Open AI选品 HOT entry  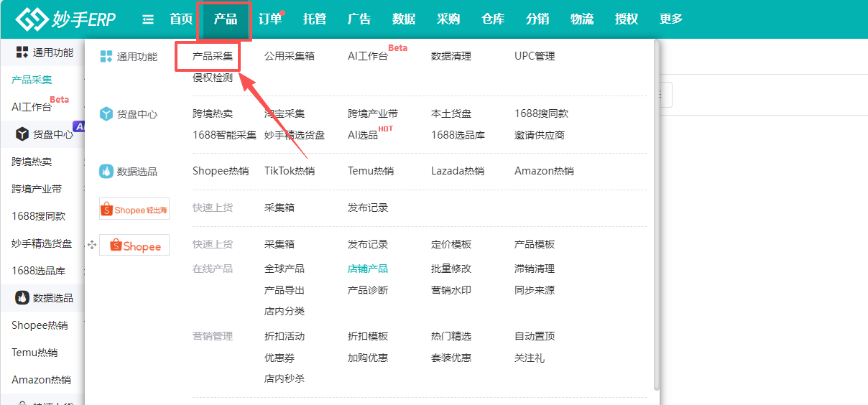pyautogui.click(x=363, y=135)
